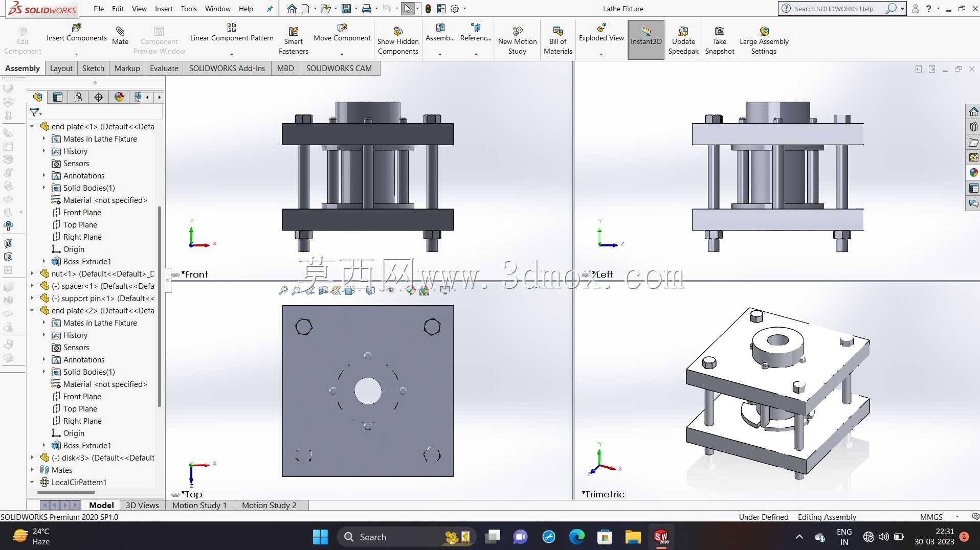
Task: Expand the Mates folder
Action: pos(32,470)
